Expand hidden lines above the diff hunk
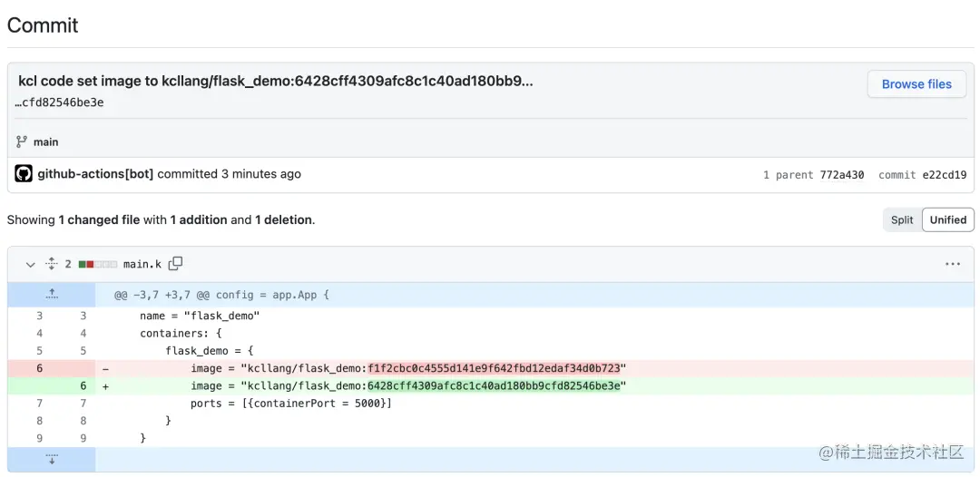980x477 pixels. point(52,294)
